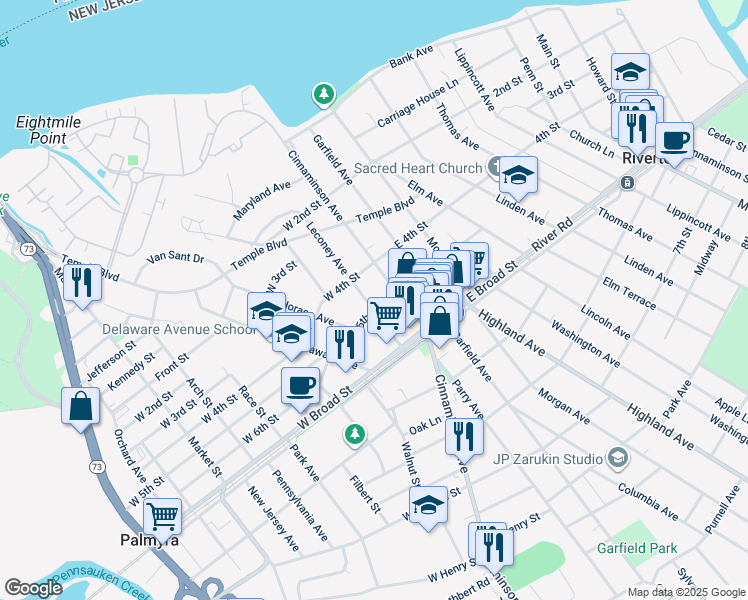Click the Sacred Heart Church place icon
Screen dimensions: 748x600
[493, 167]
